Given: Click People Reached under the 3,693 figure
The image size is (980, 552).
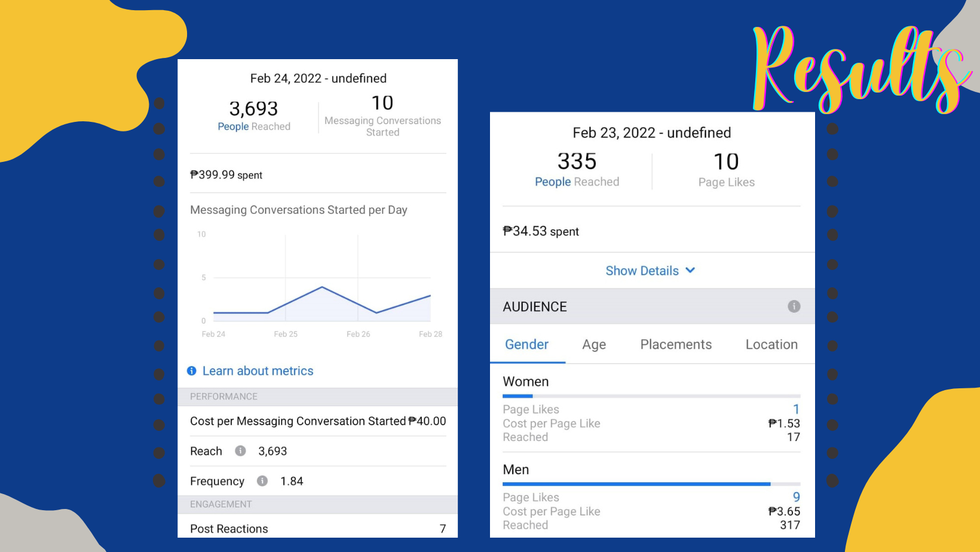Looking at the screenshot, I should (254, 127).
